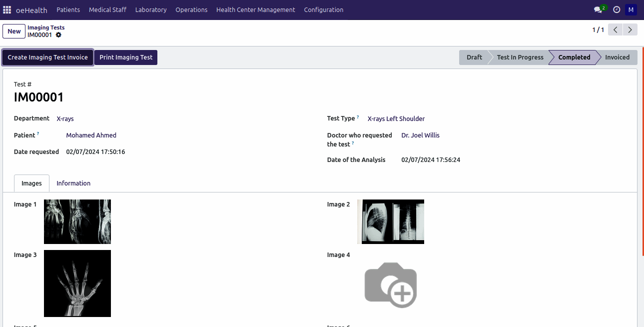The width and height of the screenshot is (644, 327).
Task: Open the Configuration menu
Action: [324, 9]
